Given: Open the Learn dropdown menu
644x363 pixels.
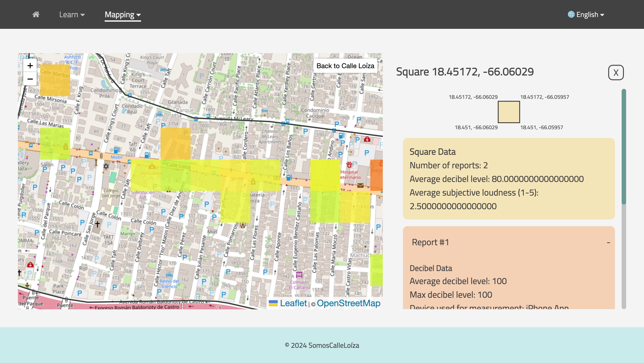Looking at the screenshot, I should [x=72, y=14].
